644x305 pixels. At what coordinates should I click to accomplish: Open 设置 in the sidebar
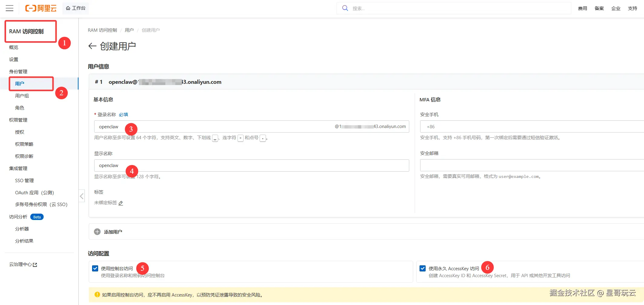click(x=14, y=59)
